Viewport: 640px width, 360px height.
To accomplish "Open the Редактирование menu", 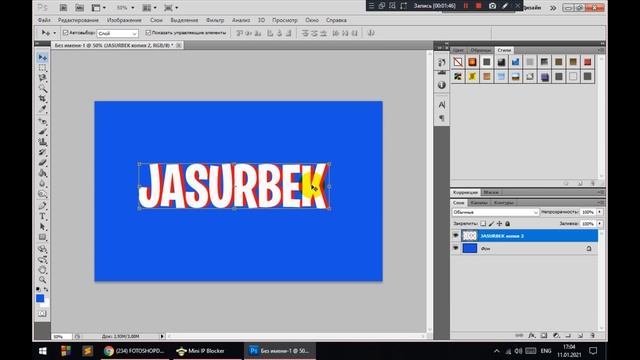I will [78, 20].
